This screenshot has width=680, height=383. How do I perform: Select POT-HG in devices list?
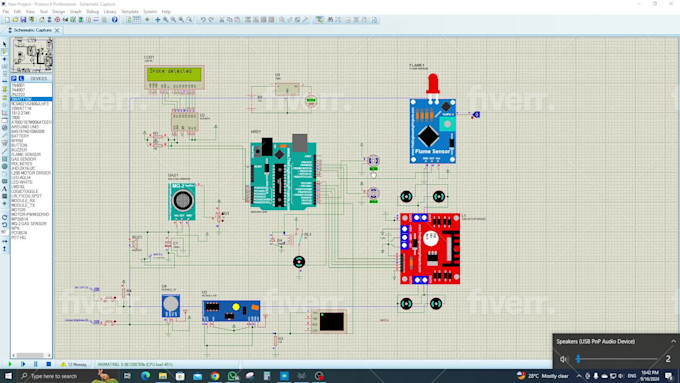pyautogui.click(x=19, y=237)
